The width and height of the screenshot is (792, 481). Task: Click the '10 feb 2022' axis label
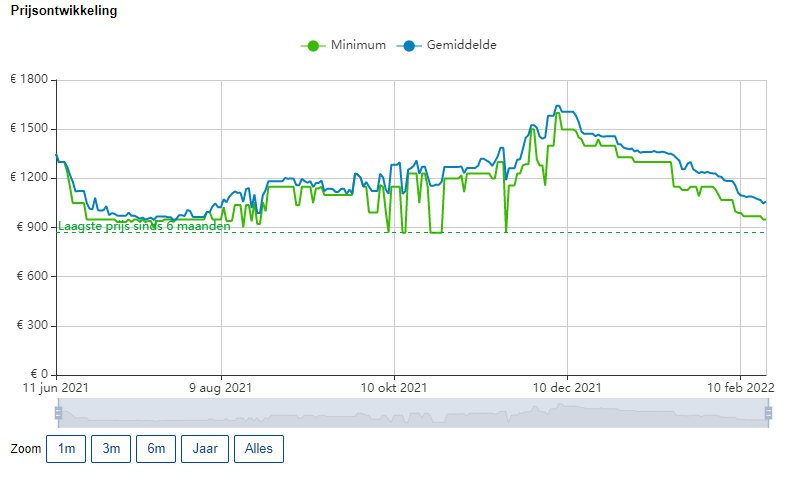740,387
